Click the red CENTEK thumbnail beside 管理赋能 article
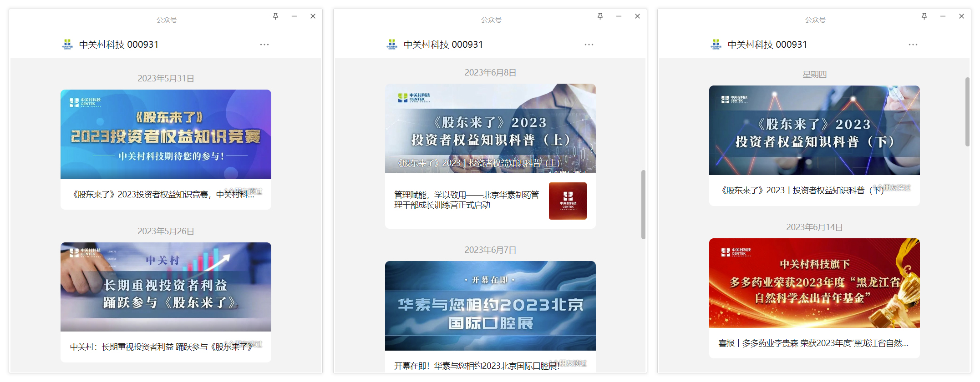 568,201
